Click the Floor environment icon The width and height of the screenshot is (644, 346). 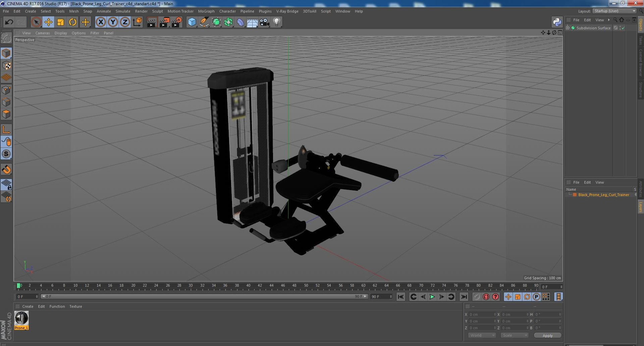(252, 22)
